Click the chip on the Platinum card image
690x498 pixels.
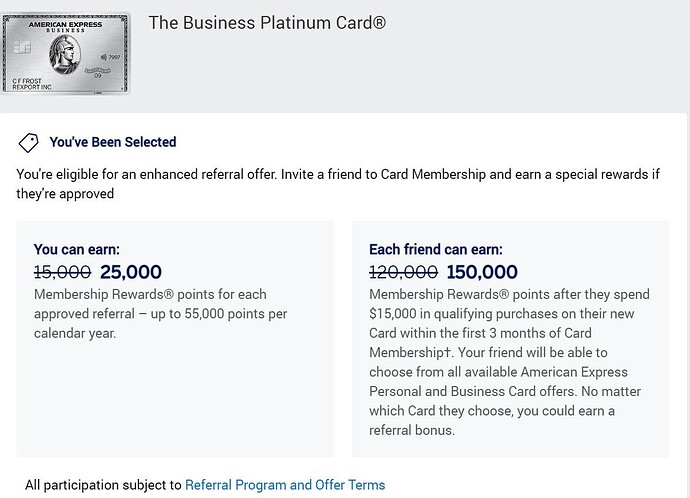(x=22, y=47)
